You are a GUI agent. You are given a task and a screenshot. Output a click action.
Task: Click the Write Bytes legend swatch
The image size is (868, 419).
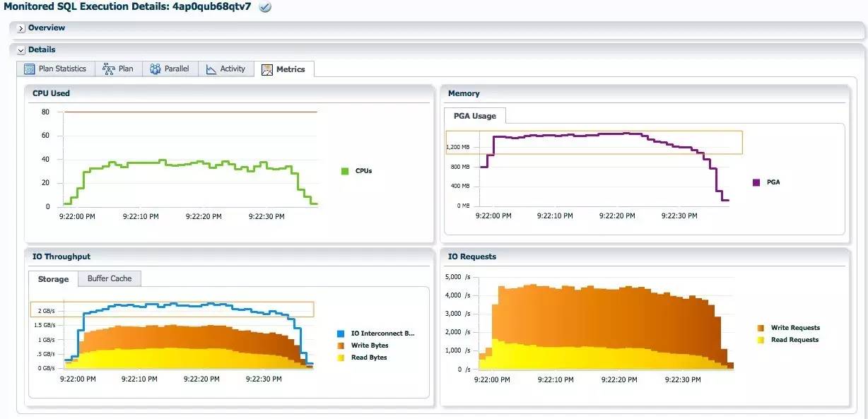tap(341, 346)
